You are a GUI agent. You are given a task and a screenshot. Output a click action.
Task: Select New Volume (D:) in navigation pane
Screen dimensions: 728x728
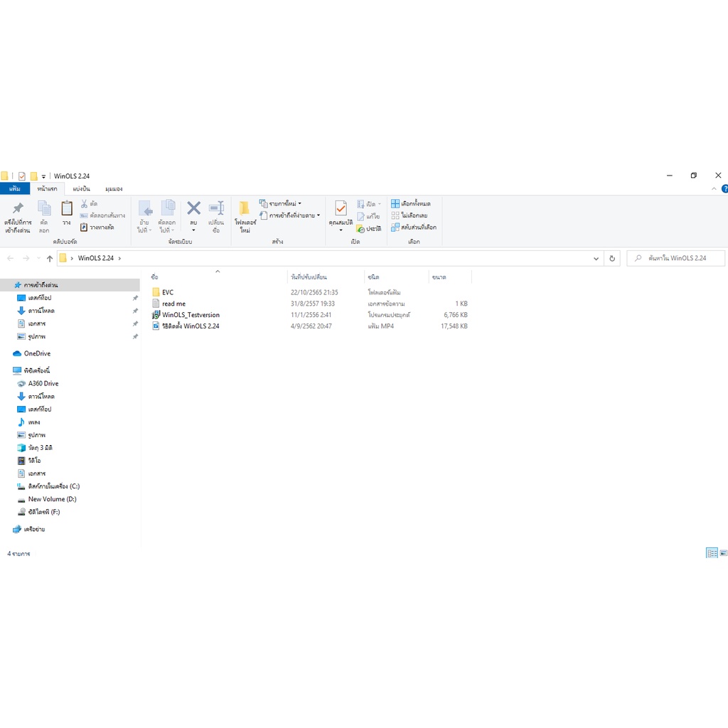coord(52,499)
